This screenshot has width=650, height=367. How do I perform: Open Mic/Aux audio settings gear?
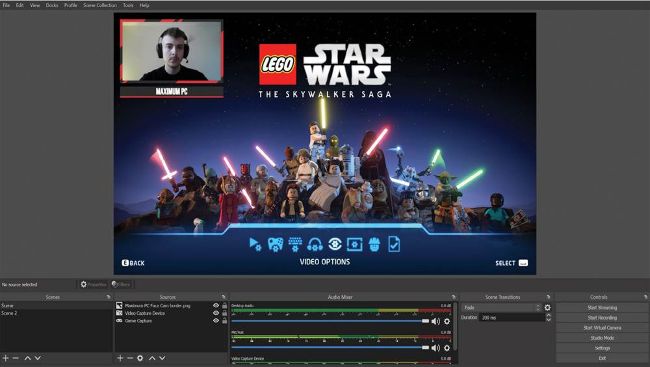coord(447,348)
